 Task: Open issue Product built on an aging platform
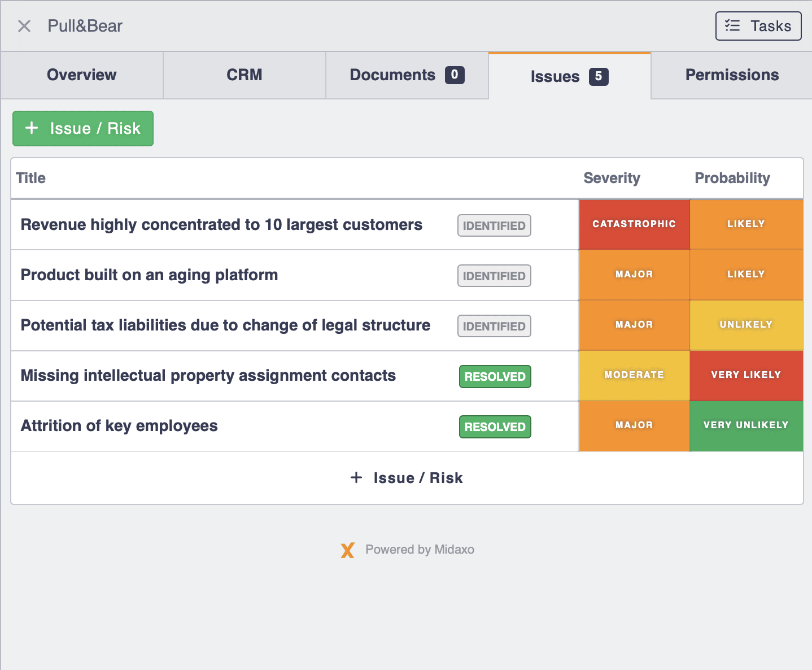pyautogui.click(x=150, y=275)
